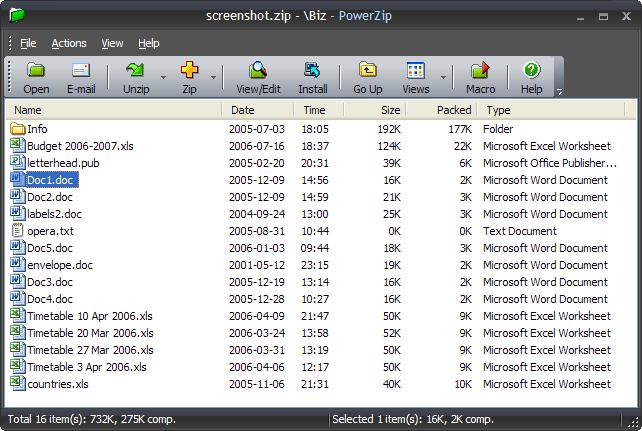Click the Macro toolbar icon
Screen dimensions: 642x431
[480, 70]
